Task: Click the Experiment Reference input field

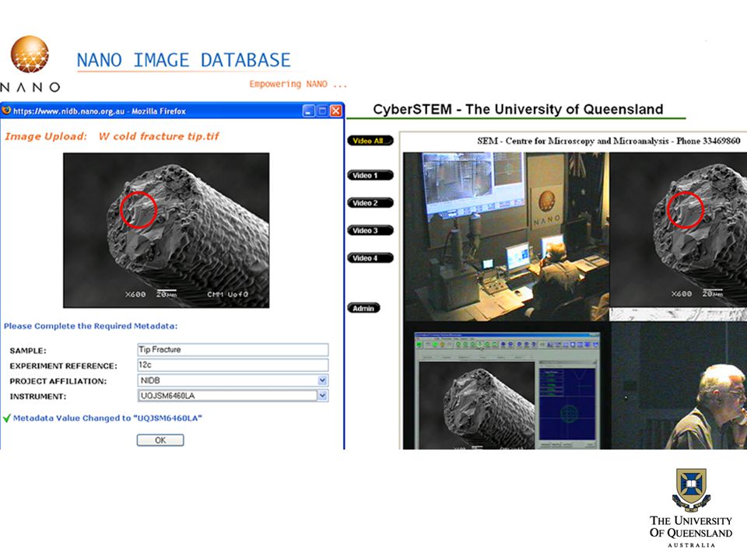Action: coord(233,365)
